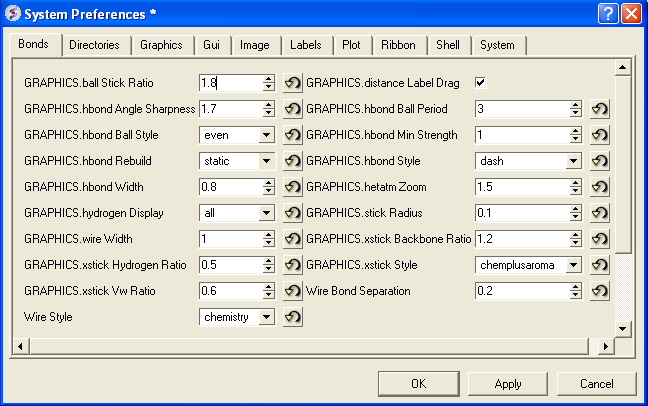Reset the ball Stick Ratio value

[293, 83]
